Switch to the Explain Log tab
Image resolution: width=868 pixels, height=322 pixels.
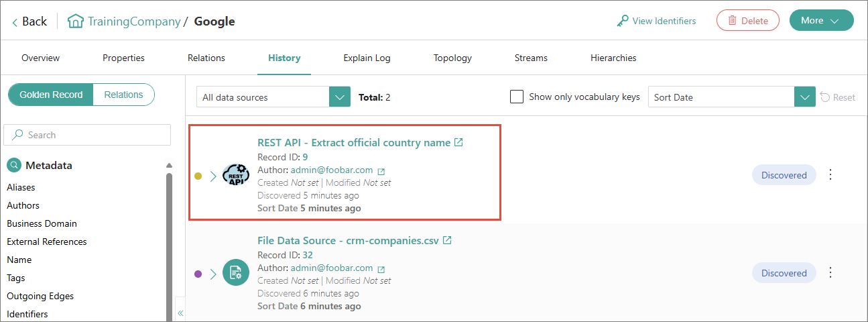coord(367,58)
